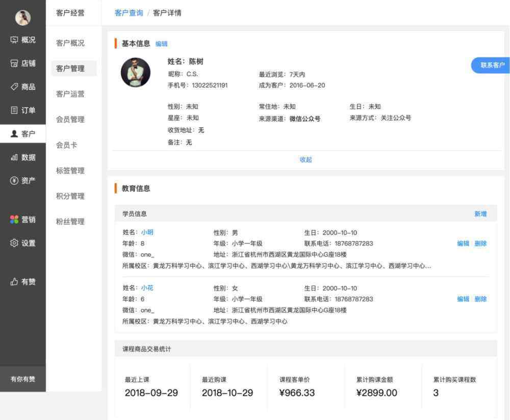Open 客户运营 submenu item
Viewport: 510px width, 420px height.
(70, 94)
